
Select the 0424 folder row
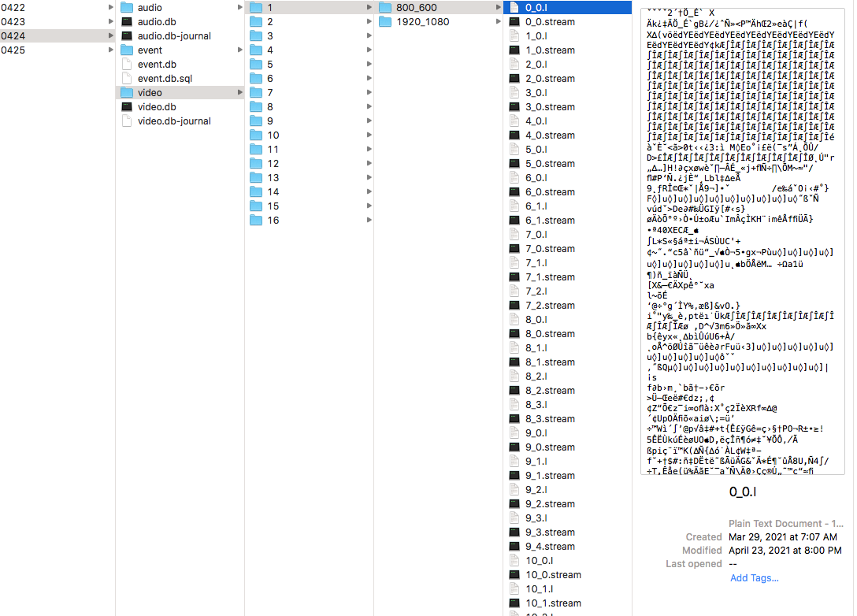tap(58, 36)
